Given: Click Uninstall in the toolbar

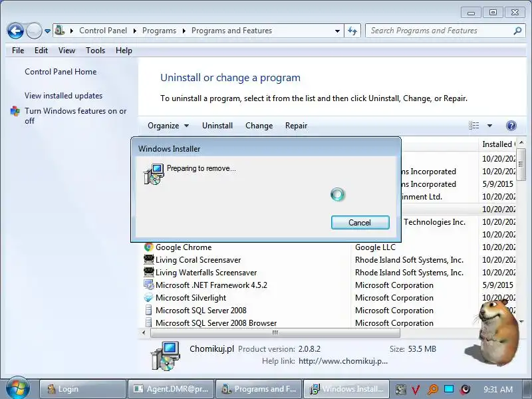Looking at the screenshot, I should click(217, 126).
